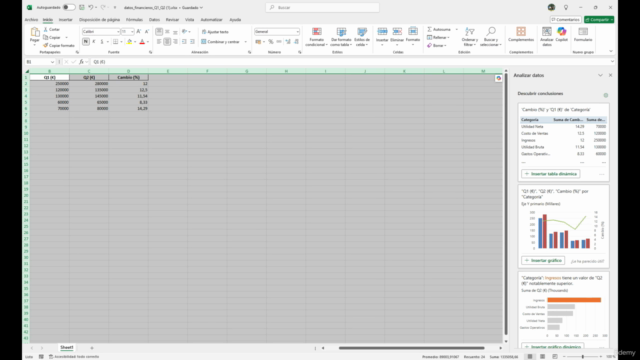
Task: Click the Insertar celdas icon
Action: tap(382, 31)
